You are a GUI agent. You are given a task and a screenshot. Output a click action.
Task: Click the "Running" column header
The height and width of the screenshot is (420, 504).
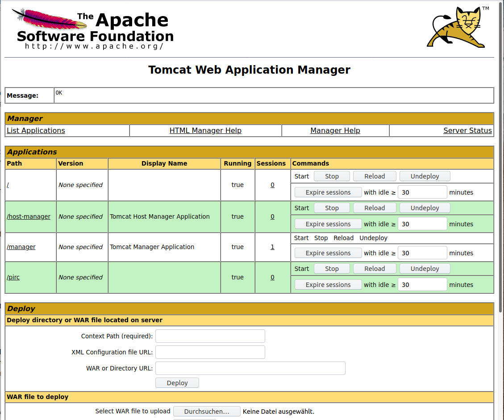(x=237, y=163)
